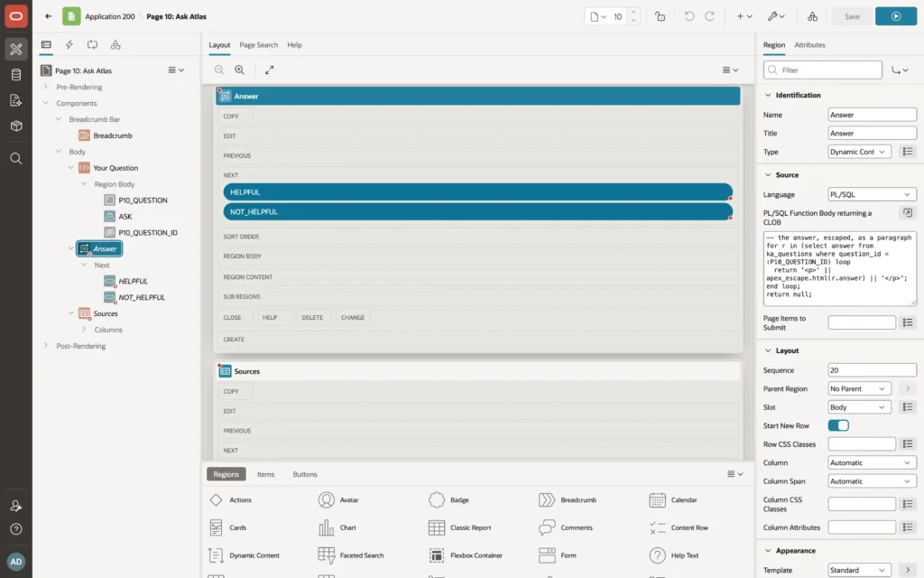Screen dimensions: 924x578
Task: Switch to the Shared Components tab icon
Action: click(115, 44)
